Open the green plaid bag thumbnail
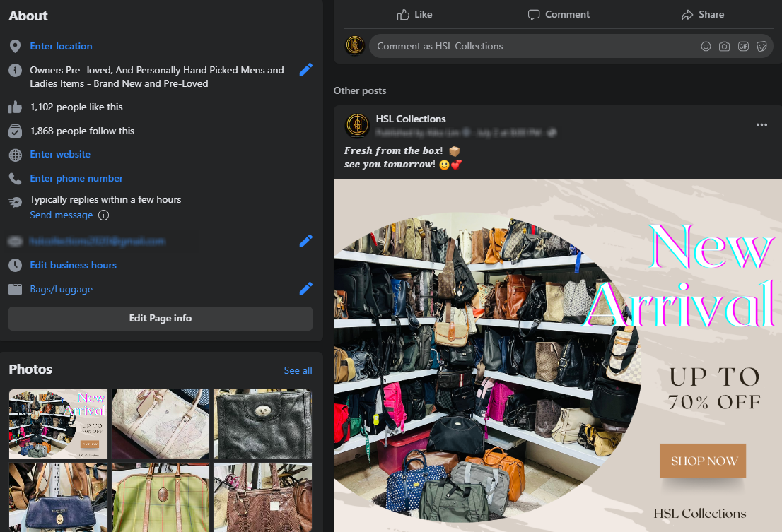This screenshot has height=532, width=782. point(160,497)
